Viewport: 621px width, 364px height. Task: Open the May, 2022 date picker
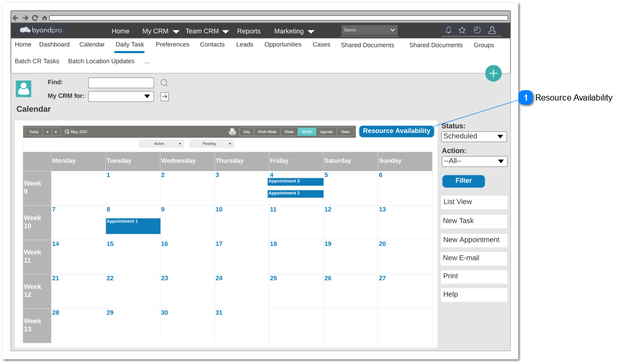[76, 132]
